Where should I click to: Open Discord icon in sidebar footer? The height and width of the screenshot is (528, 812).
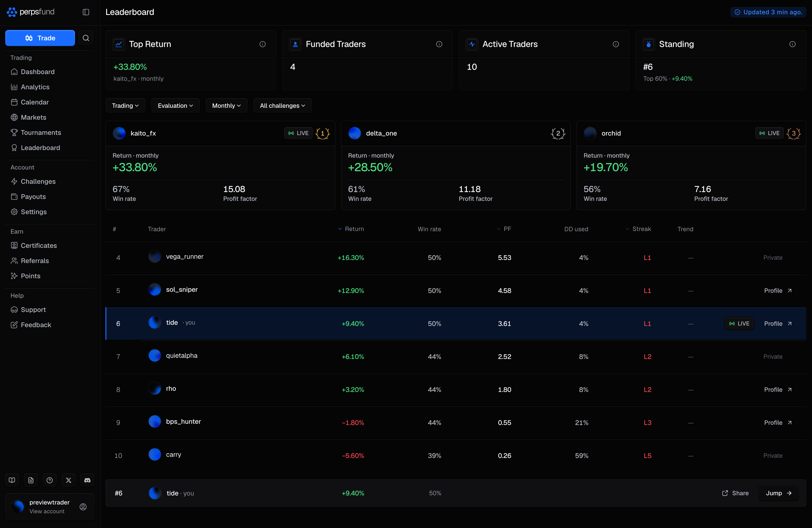(87, 480)
